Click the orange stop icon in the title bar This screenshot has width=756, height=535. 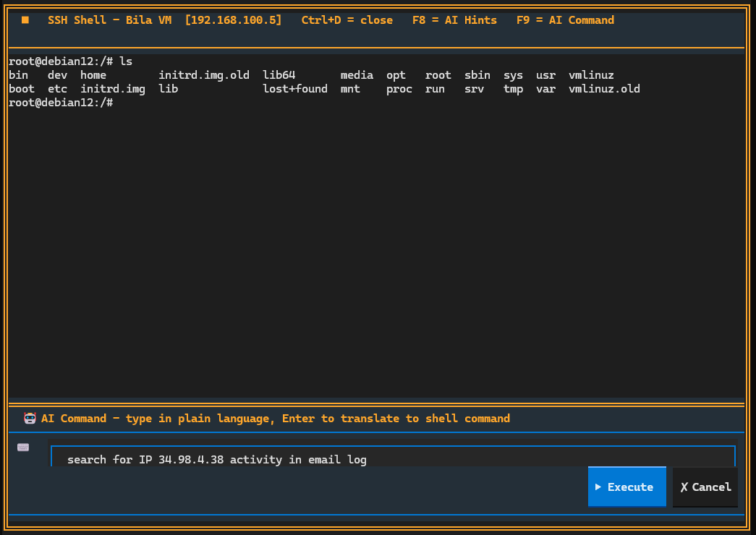pos(24,20)
